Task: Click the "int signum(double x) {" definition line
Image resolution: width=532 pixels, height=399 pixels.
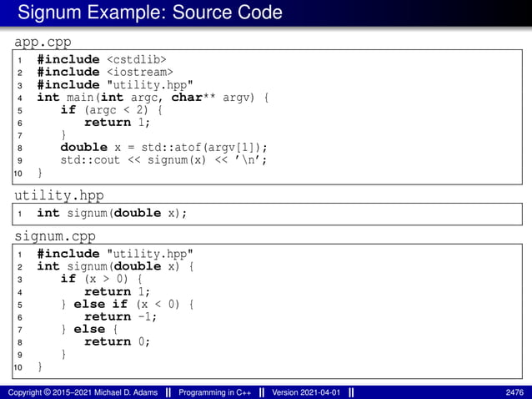Action: [x=115, y=266]
